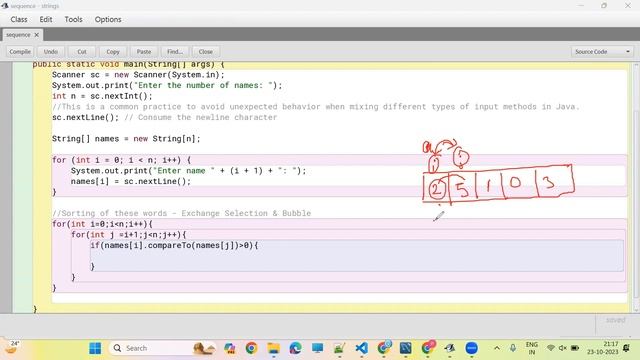This screenshot has width=640, height=360.
Task: Open the Options menu
Action: click(108, 19)
